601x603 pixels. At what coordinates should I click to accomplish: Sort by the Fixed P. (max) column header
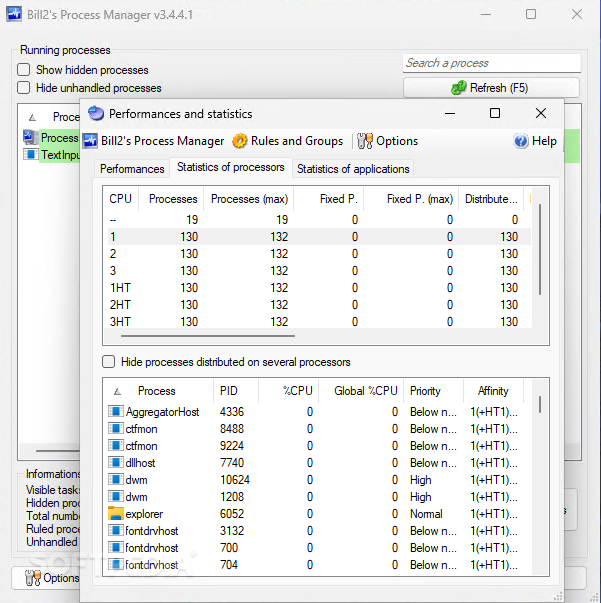pyautogui.click(x=411, y=199)
